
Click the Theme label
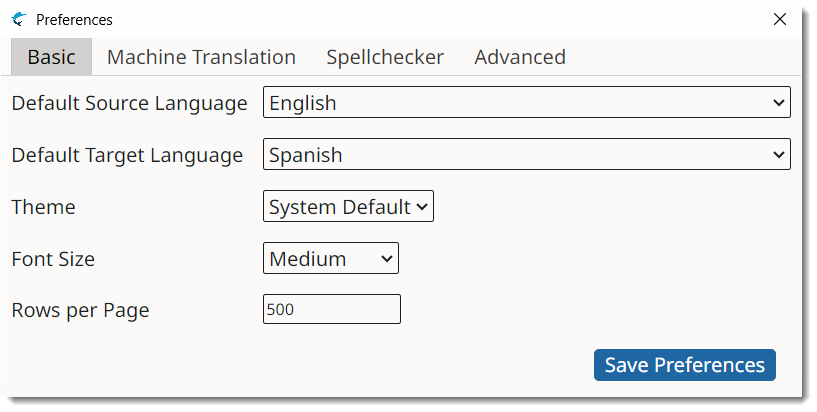tap(43, 207)
